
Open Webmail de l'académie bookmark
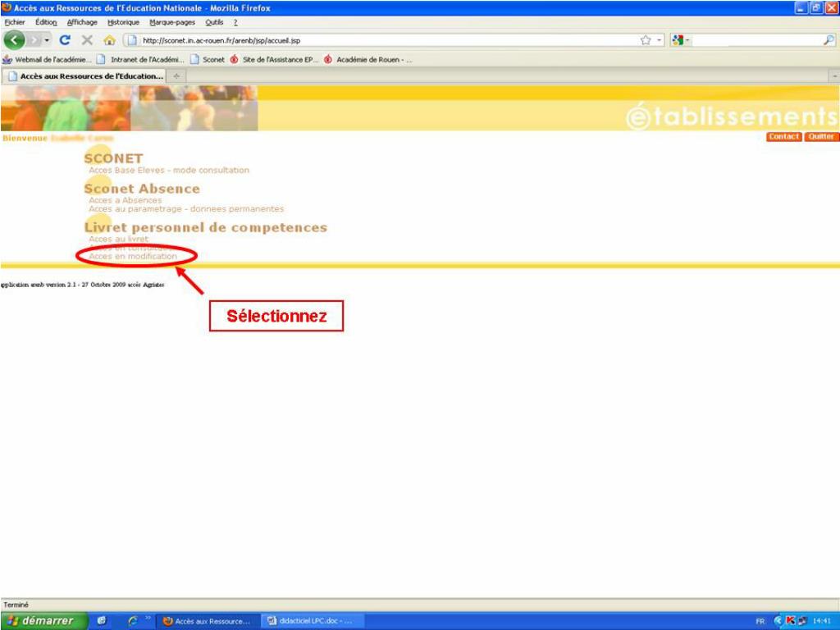[47, 59]
